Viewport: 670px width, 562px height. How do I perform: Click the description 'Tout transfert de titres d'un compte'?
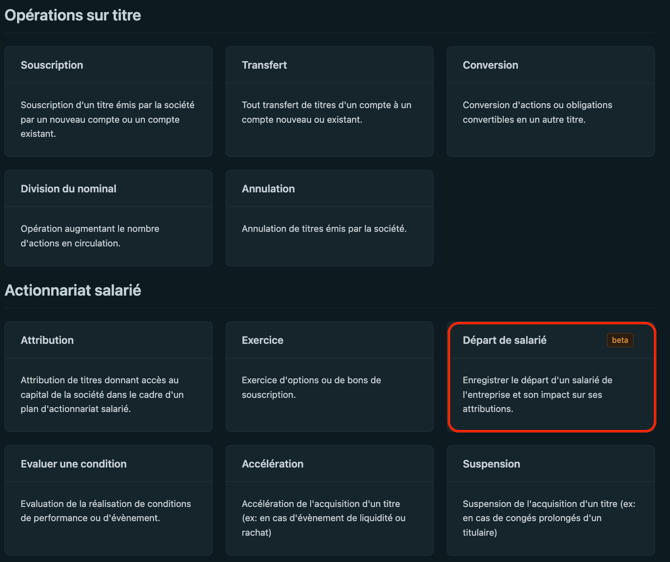326,112
